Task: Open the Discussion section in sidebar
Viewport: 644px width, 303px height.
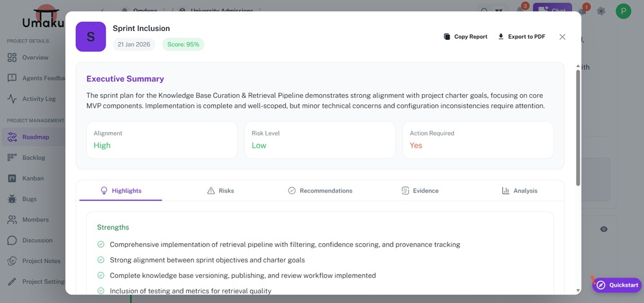Action: 36,240
